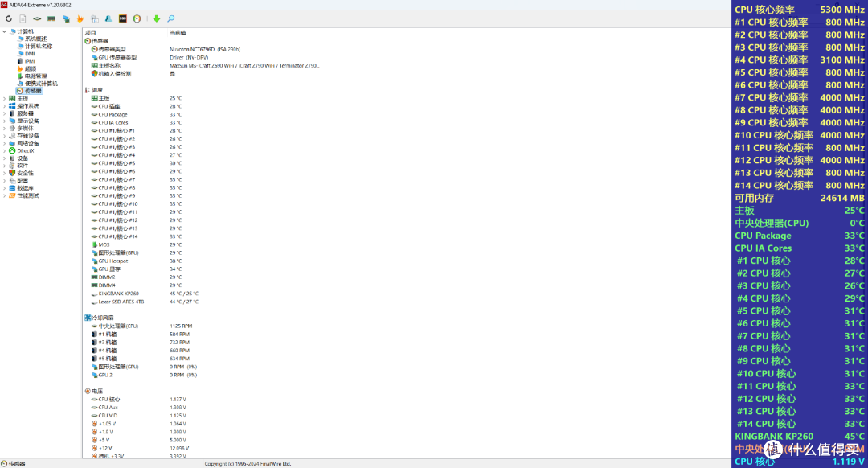Viewport: 868px width, 468px height.
Task: Expand the 多媒体 tree node
Action: [x=5, y=129]
